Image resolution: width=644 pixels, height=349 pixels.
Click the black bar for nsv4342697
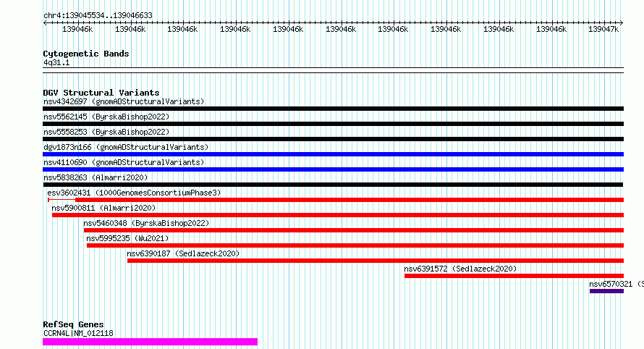click(333, 109)
